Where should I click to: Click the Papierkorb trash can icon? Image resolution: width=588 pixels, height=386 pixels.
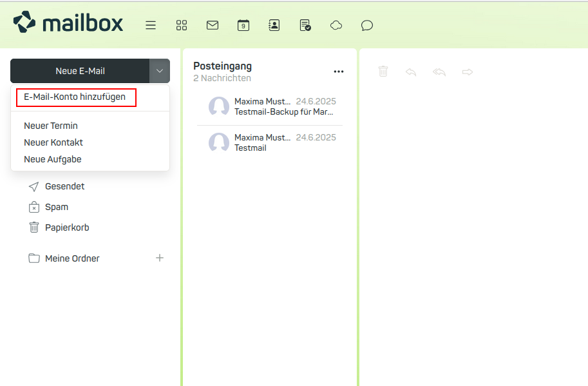(33, 227)
